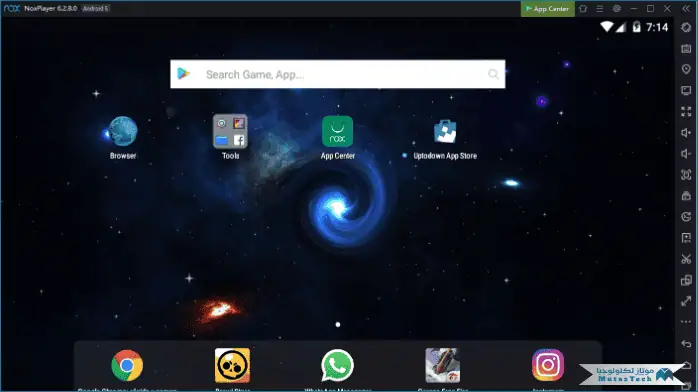Increase volume with speaker plus icon
This screenshot has width=698, height=392.
(x=686, y=133)
